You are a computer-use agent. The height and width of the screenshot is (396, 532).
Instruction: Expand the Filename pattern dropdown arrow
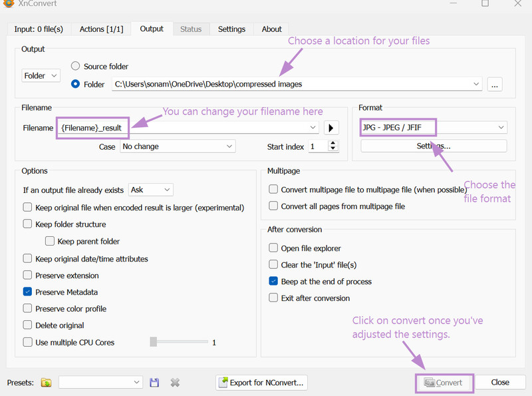(313, 128)
